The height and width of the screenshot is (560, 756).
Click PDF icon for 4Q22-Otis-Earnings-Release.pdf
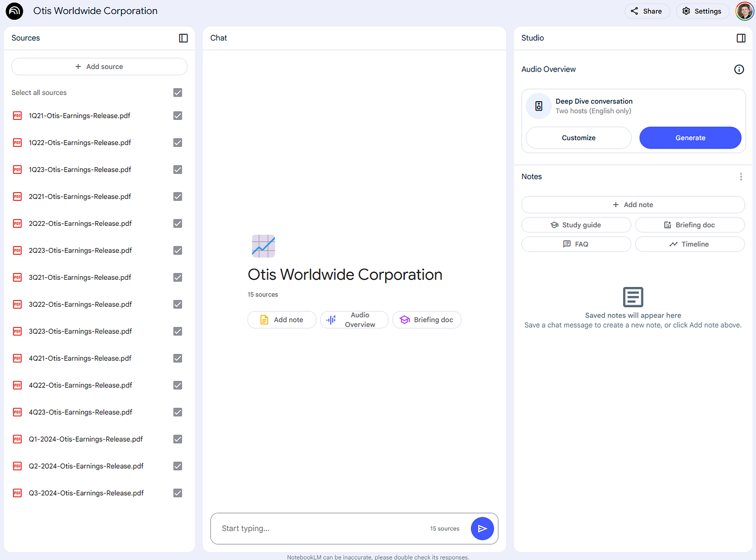point(17,386)
